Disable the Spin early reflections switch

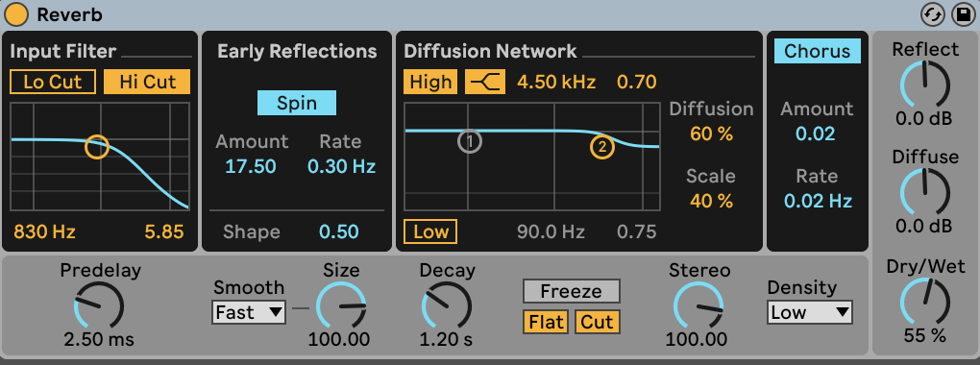pyautogui.click(x=297, y=103)
